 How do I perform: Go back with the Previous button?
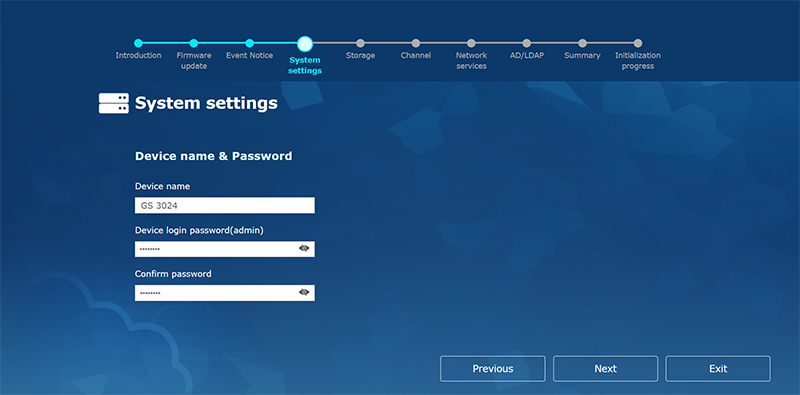(493, 368)
